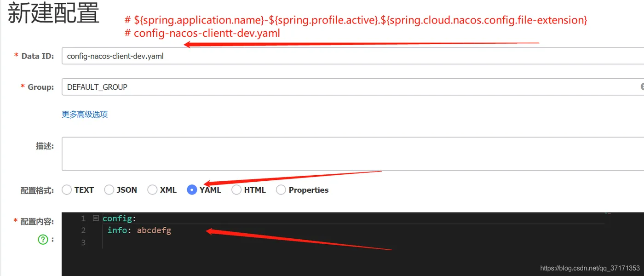644x276 pixels.
Task: Select the XML format radio button
Action: pyautogui.click(x=152, y=190)
